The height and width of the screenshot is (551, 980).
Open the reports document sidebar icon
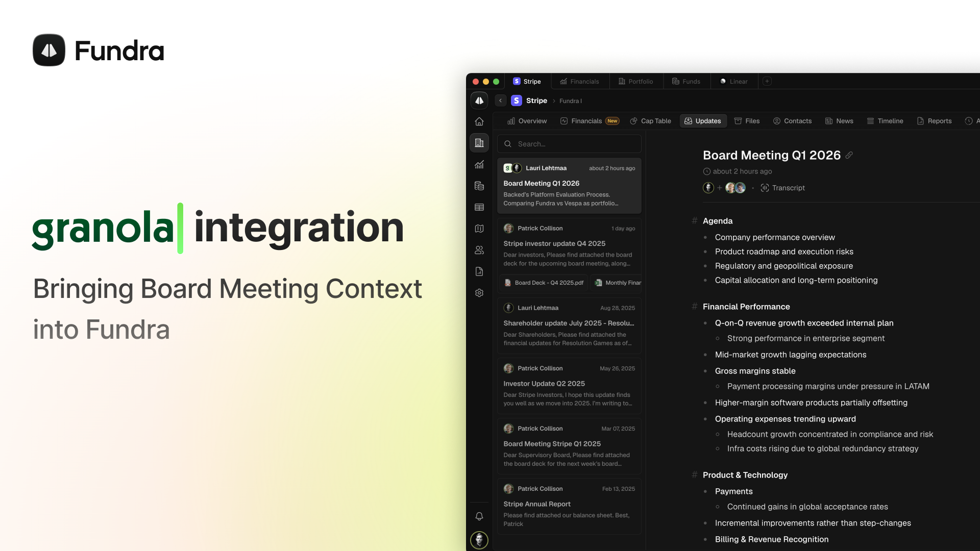point(479,271)
